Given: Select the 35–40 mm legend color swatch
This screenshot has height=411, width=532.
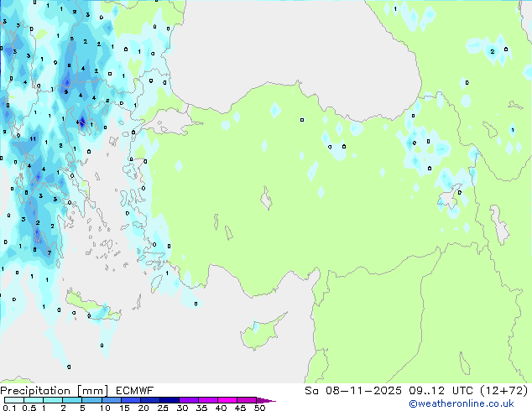Looking at the screenshot, I should [x=208, y=400].
